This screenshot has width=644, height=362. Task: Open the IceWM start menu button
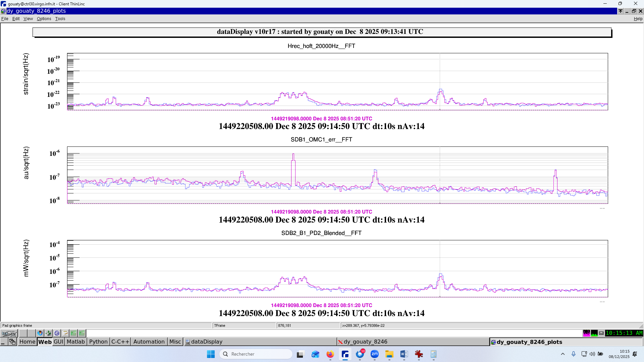(9, 333)
